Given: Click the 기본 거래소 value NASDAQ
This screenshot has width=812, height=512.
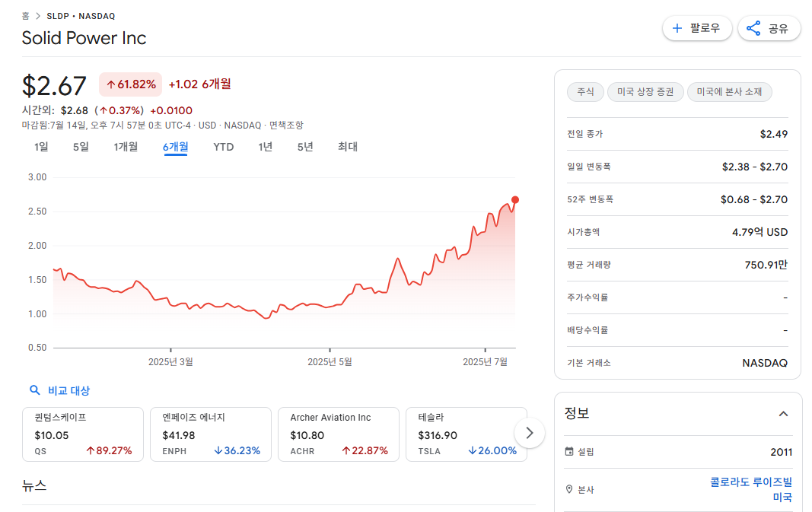Looking at the screenshot, I should click(x=765, y=363).
